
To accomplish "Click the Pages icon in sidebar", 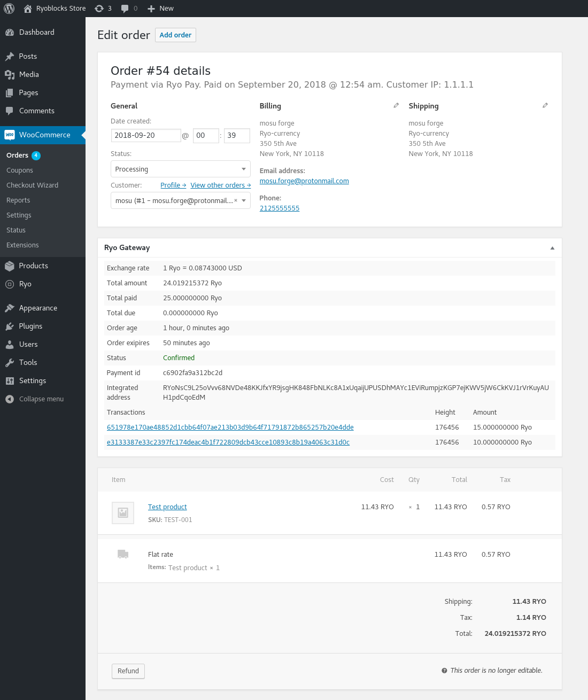I will (x=10, y=92).
